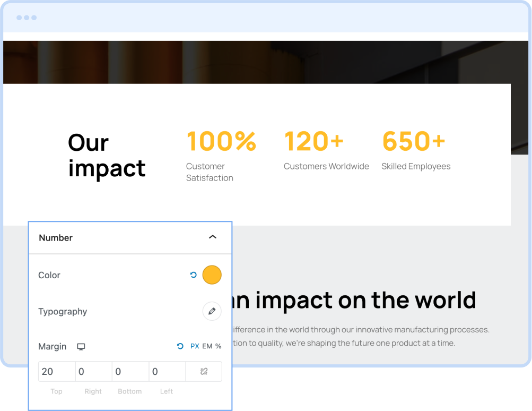Select the Customers Worldwide label

pyautogui.click(x=326, y=166)
